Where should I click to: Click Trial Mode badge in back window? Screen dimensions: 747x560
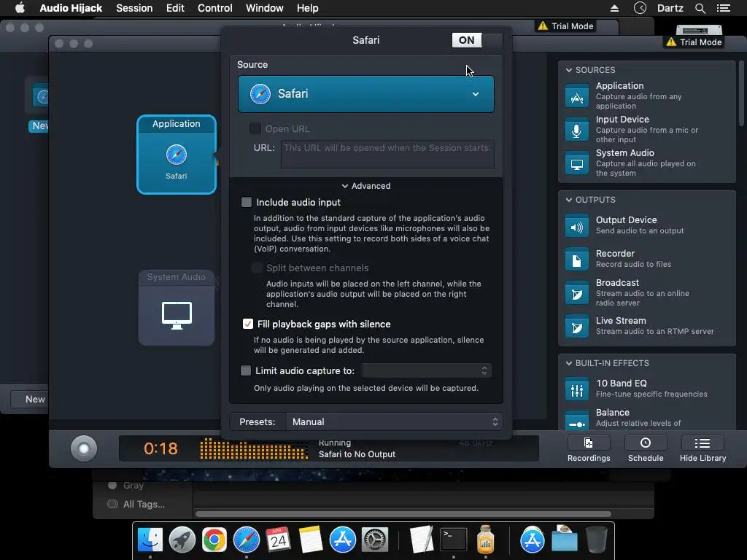565,26
